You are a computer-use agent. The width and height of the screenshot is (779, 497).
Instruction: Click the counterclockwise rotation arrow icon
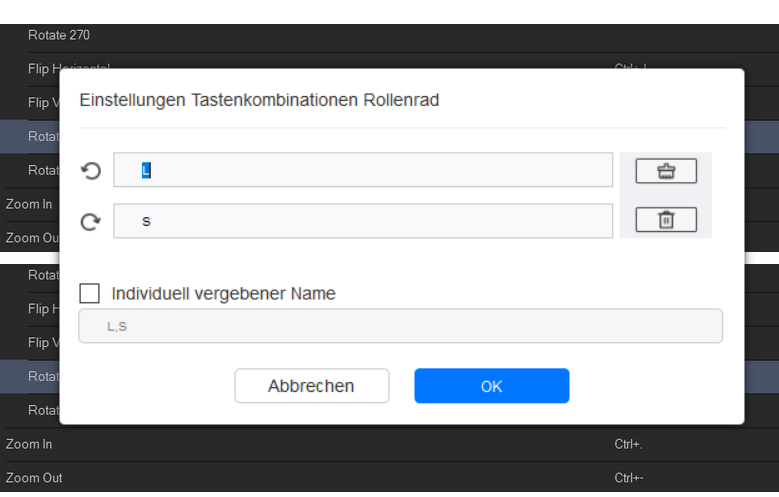tap(91, 171)
